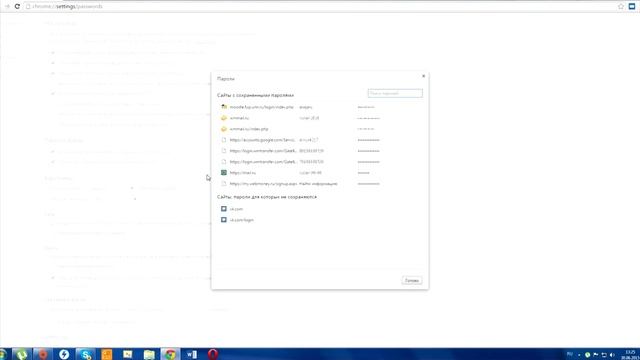Click the Windows Start button
Screen dimensions: 640x360
[x=3, y=354]
